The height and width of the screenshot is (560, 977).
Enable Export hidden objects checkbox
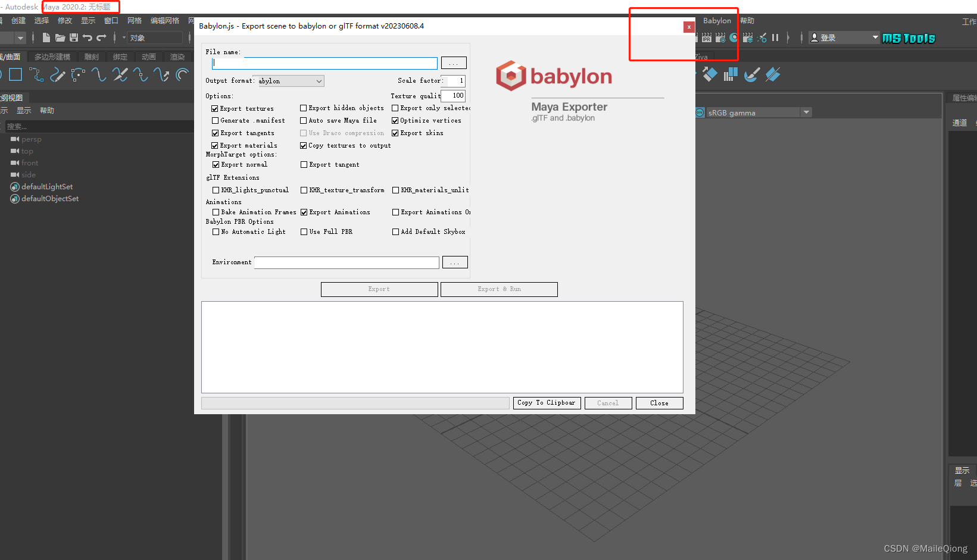(x=304, y=108)
